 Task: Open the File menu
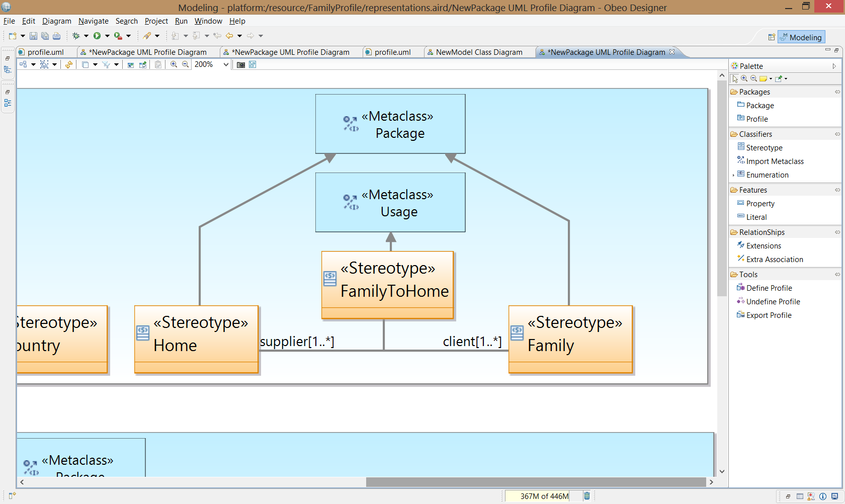tap(9, 21)
